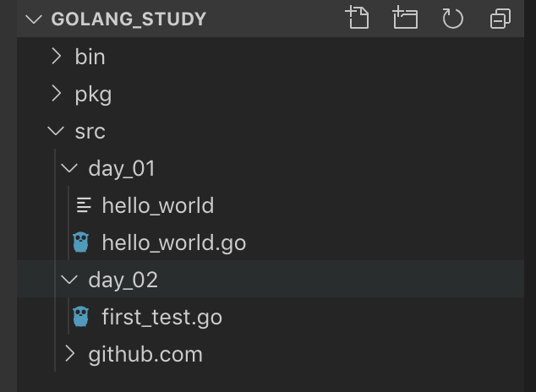Screen dimensions: 536x392
Task: Click the New File icon
Action: 357,18
